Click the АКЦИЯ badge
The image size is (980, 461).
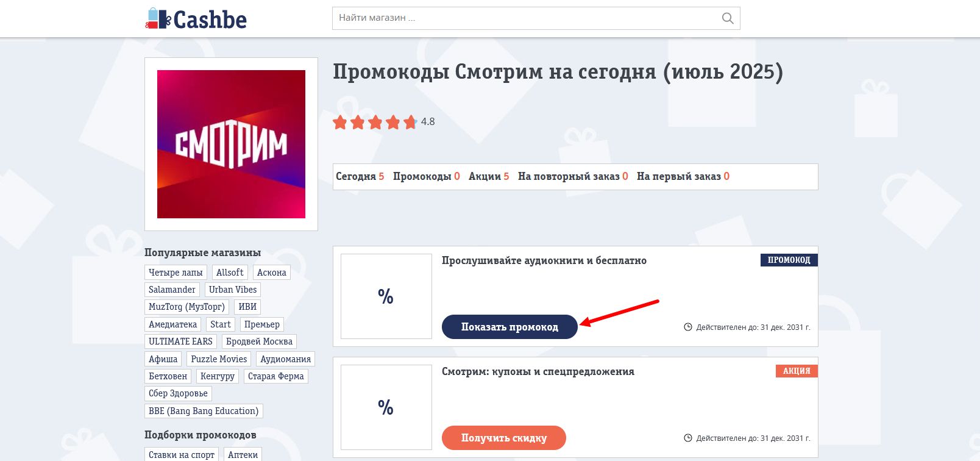click(797, 371)
